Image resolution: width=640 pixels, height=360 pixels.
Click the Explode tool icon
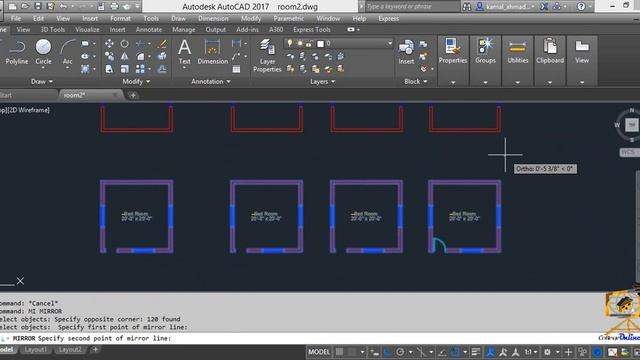(x=162, y=56)
